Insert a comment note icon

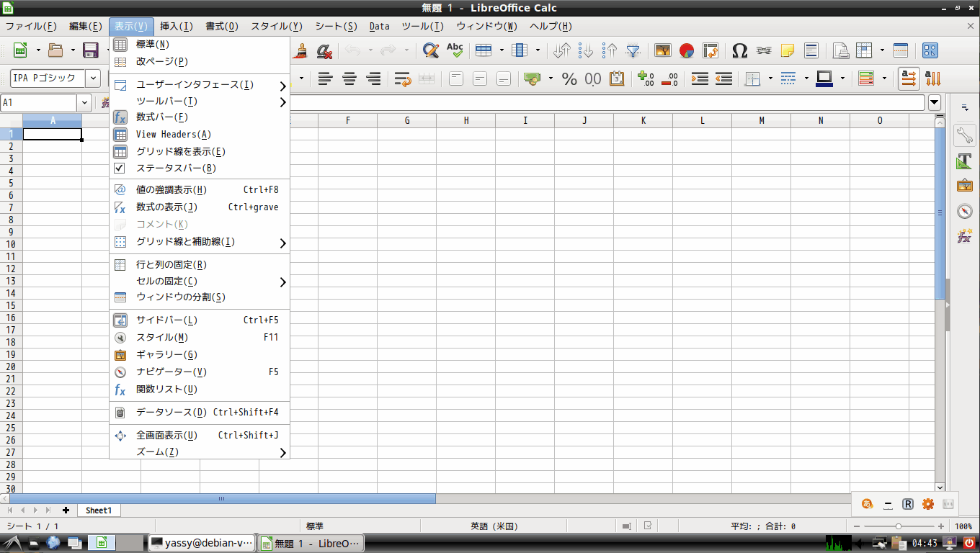tap(788, 50)
